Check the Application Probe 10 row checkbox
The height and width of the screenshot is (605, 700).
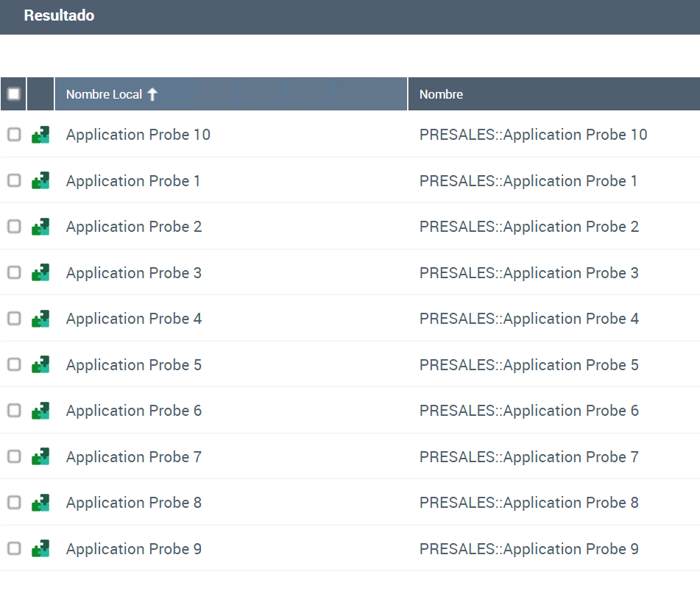point(14,135)
